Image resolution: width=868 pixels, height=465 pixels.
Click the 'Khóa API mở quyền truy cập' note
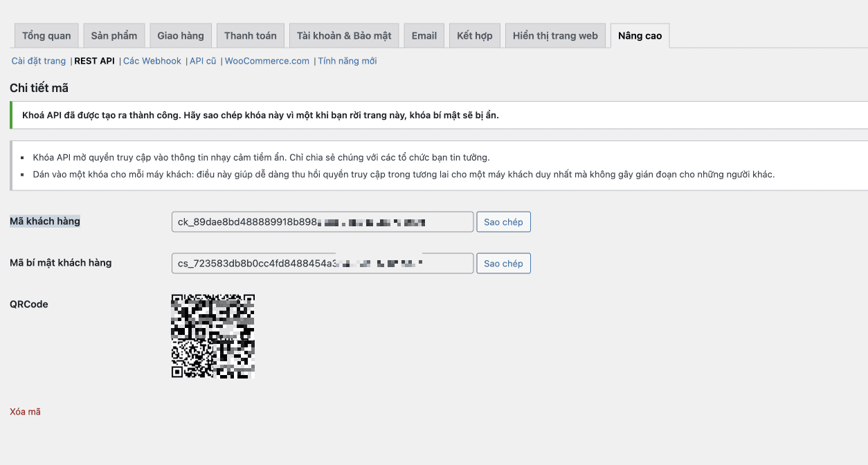pos(262,158)
